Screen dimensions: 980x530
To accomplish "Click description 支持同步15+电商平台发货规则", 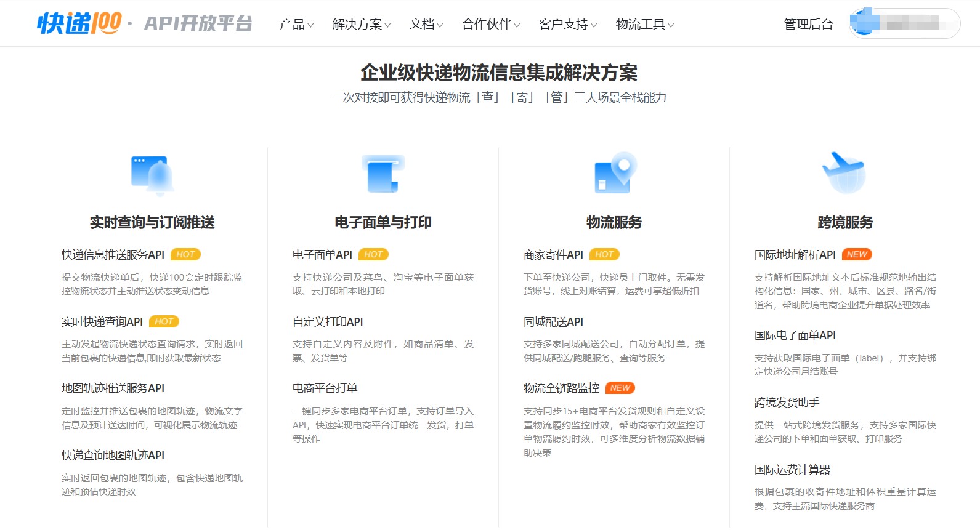I will [x=614, y=432].
